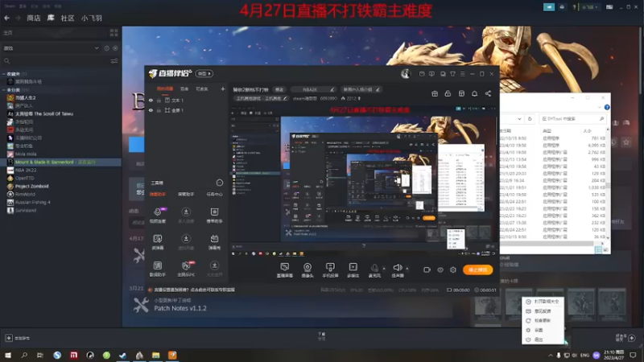
Task: Mute the speaker (扬声器) icon
Action: pyautogui.click(x=397, y=269)
